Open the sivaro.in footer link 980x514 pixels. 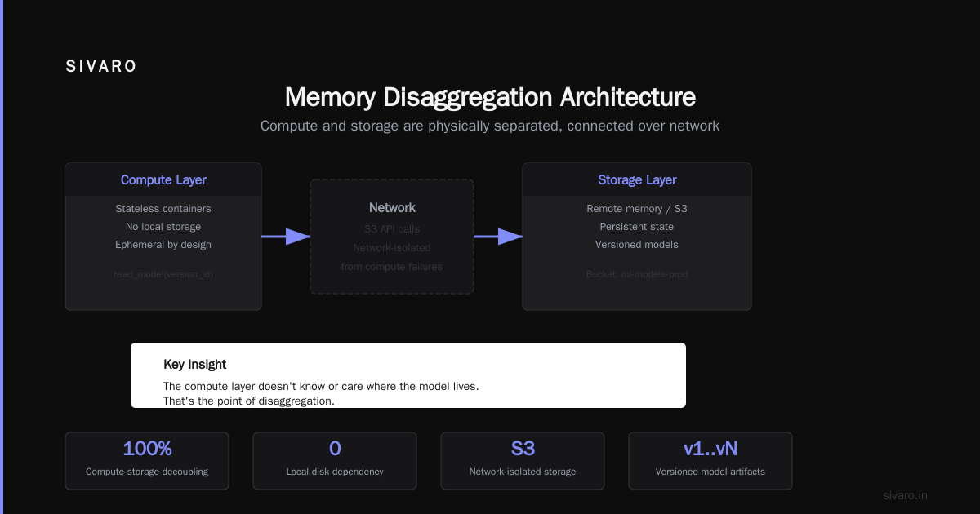[906, 496]
